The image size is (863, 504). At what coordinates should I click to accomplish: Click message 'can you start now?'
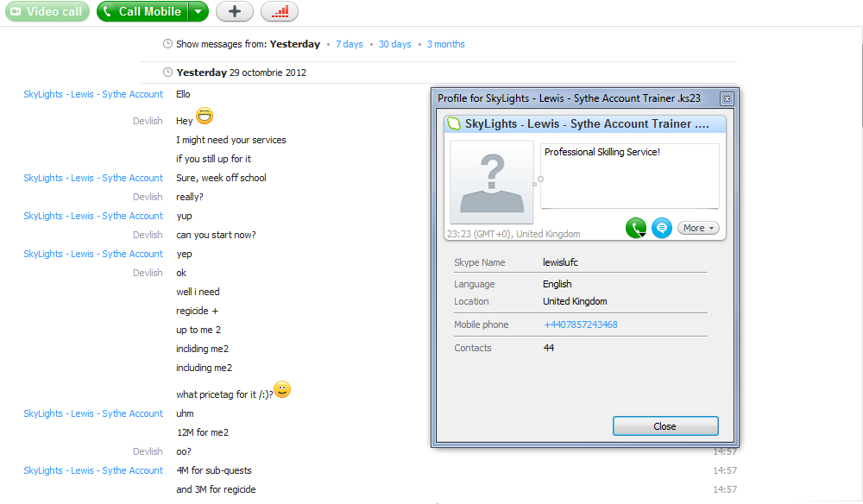coord(216,235)
